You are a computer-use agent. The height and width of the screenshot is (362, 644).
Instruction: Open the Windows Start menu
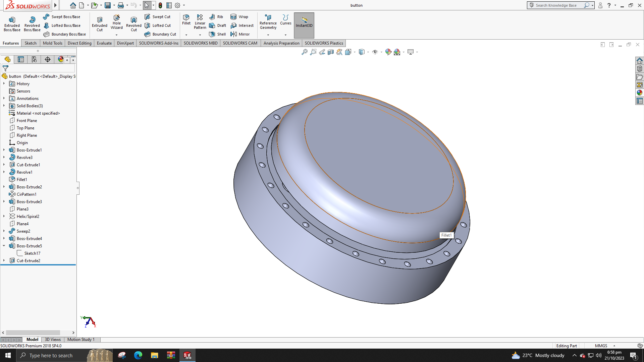tap(8, 355)
